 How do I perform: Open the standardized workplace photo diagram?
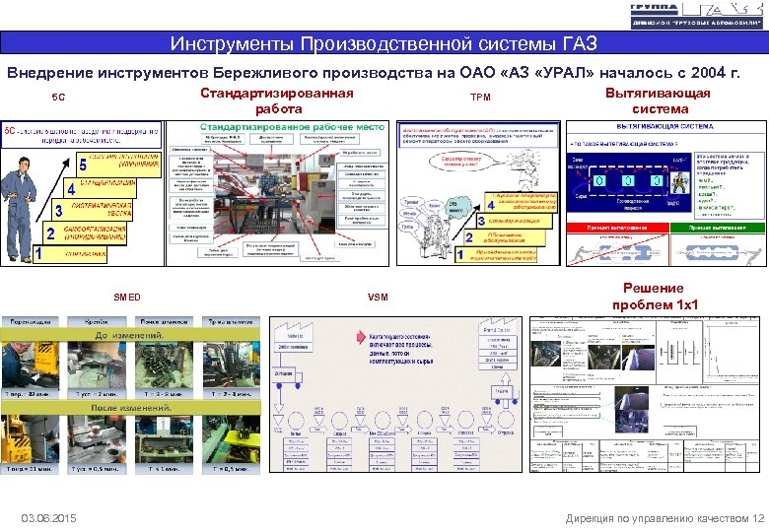(278, 193)
